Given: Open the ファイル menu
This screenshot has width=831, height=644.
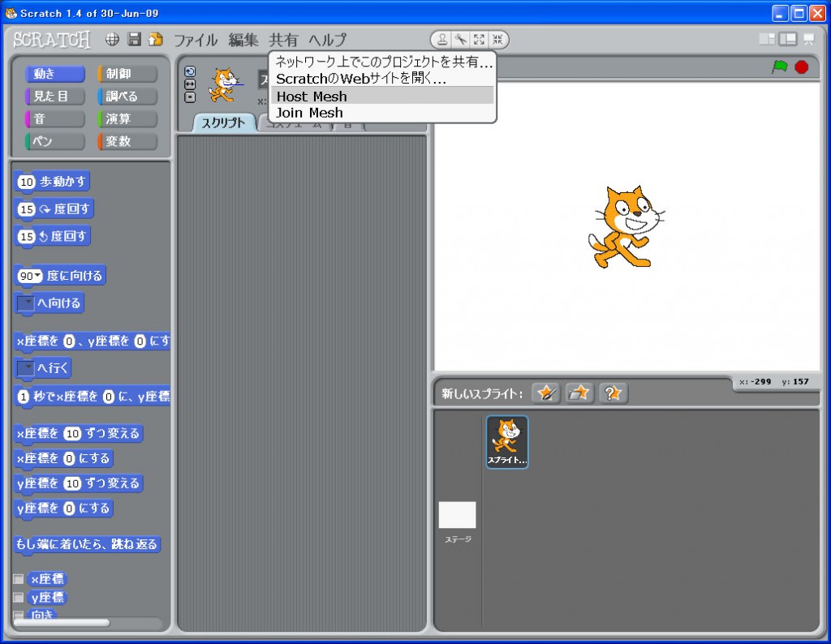Looking at the screenshot, I should pos(196,40).
